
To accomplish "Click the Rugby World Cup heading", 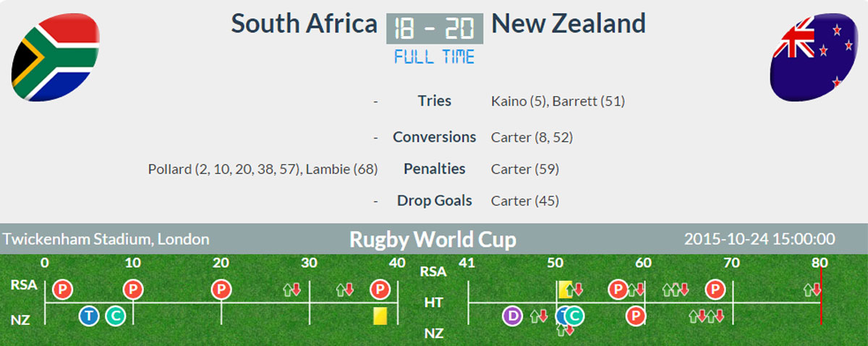I will [x=433, y=240].
